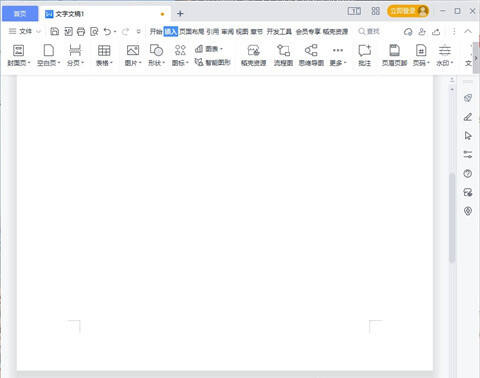Click the undo arrow icon

(107, 32)
